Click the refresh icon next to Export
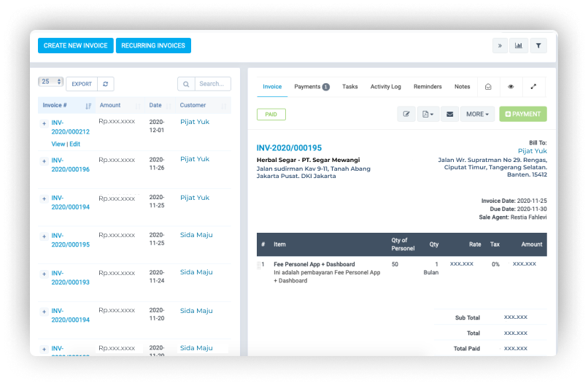Image resolution: width=588 pixels, height=386 pixels. (106, 84)
